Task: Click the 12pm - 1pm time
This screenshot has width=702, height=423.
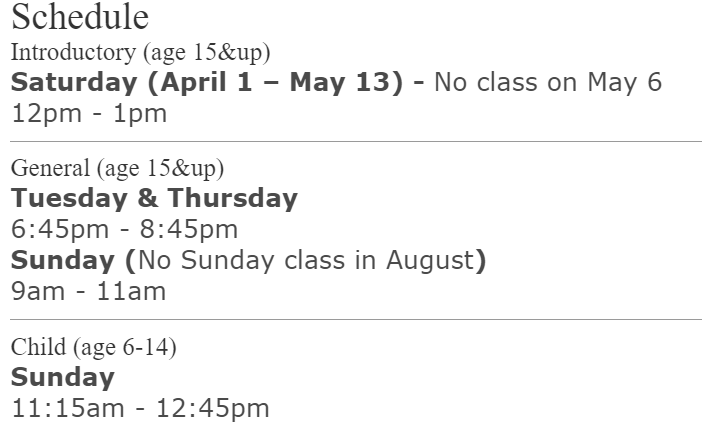Action: [x=89, y=113]
